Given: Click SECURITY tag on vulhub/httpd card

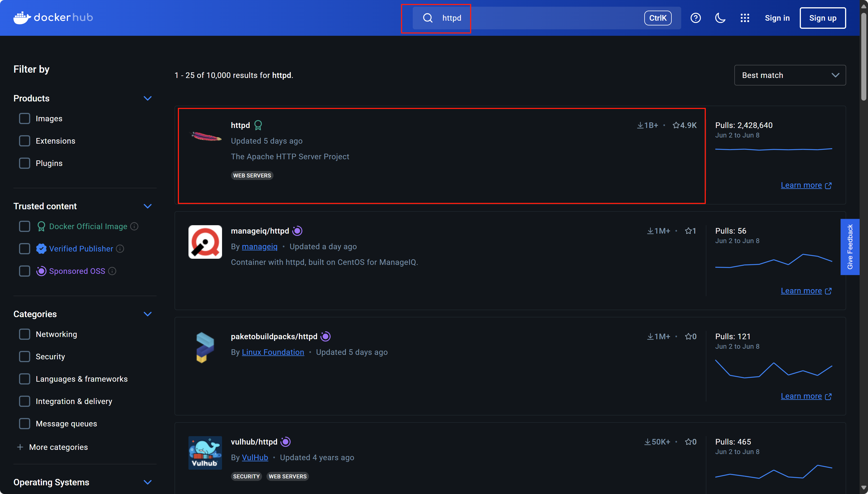Looking at the screenshot, I should (246, 476).
